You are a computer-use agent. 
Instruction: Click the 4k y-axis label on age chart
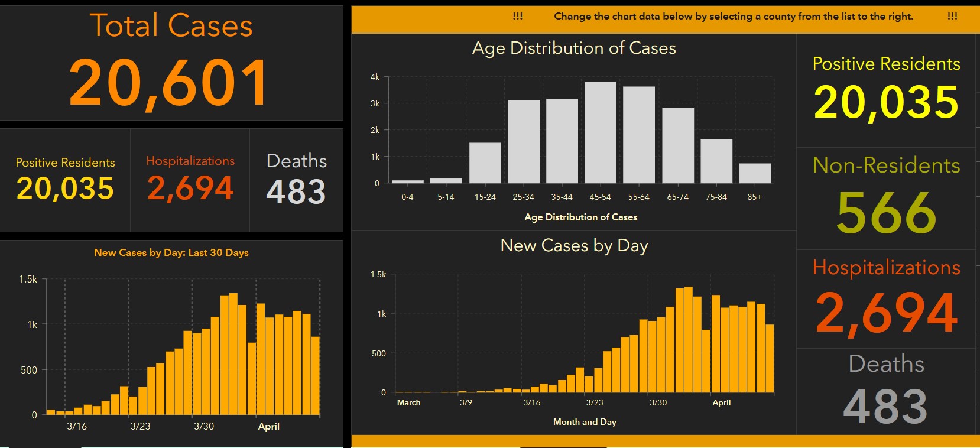click(x=375, y=77)
